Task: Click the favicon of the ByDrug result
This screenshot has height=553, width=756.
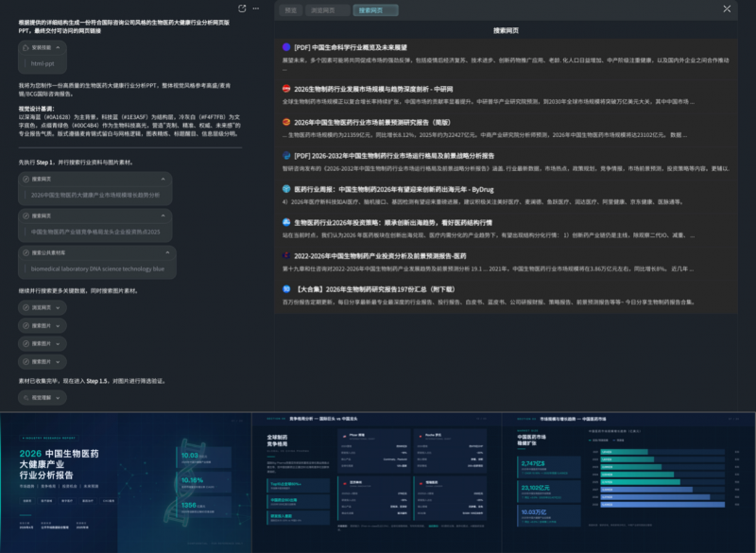Action: coord(286,189)
